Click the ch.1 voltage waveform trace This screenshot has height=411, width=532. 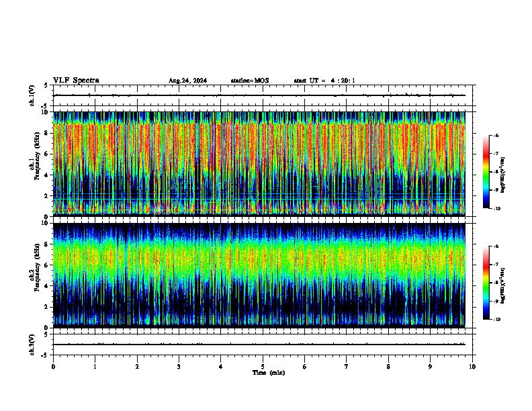pyautogui.click(x=259, y=95)
